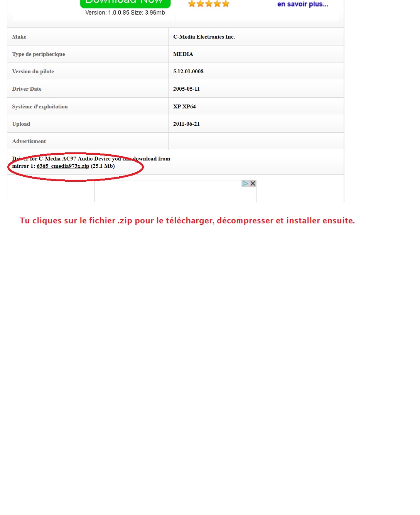Close the ad with the X icon
420x515 pixels.
click(253, 184)
